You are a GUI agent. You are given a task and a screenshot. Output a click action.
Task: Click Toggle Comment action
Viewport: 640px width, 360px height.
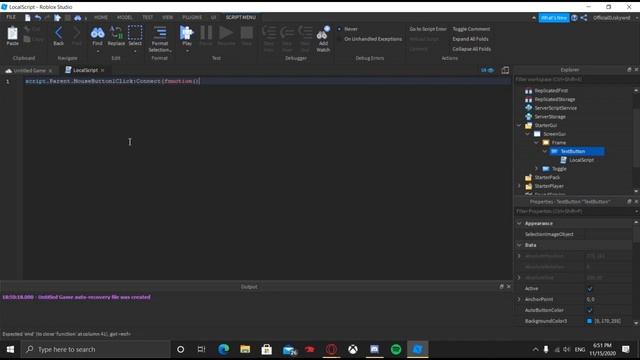471,29
